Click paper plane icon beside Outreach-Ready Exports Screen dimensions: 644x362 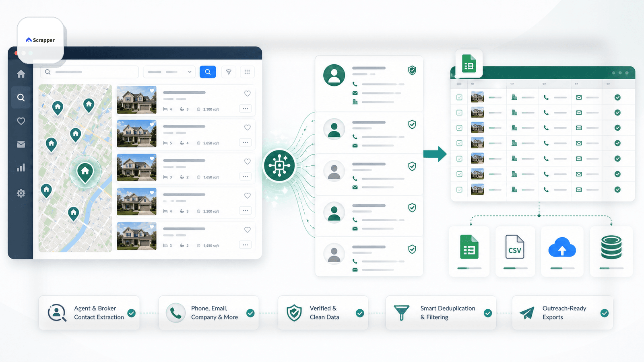pyautogui.click(x=526, y=313)
